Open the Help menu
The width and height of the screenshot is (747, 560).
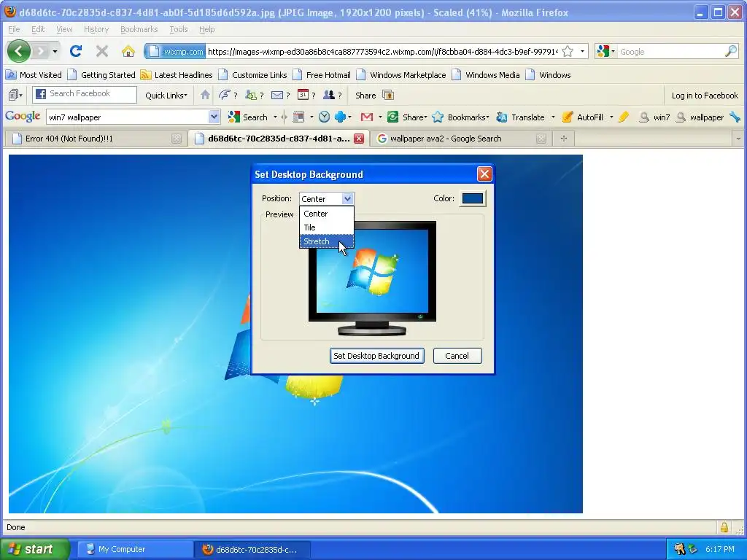point(206,29)
